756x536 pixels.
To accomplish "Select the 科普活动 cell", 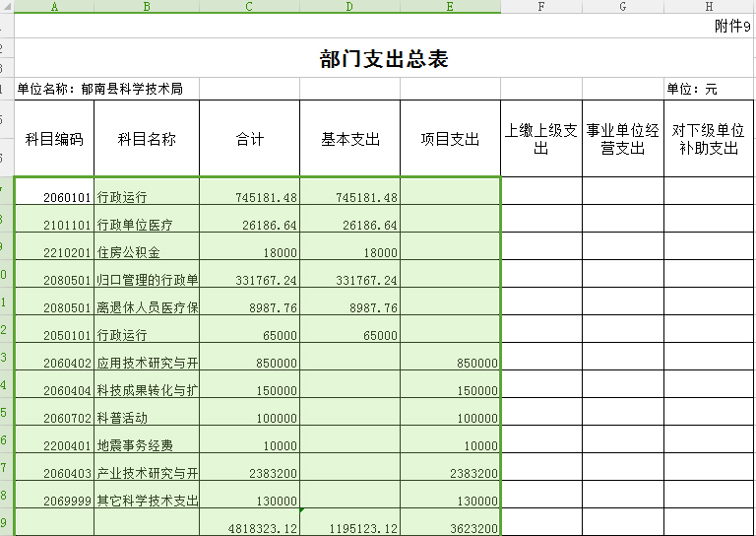I will (x=147, y=418).
